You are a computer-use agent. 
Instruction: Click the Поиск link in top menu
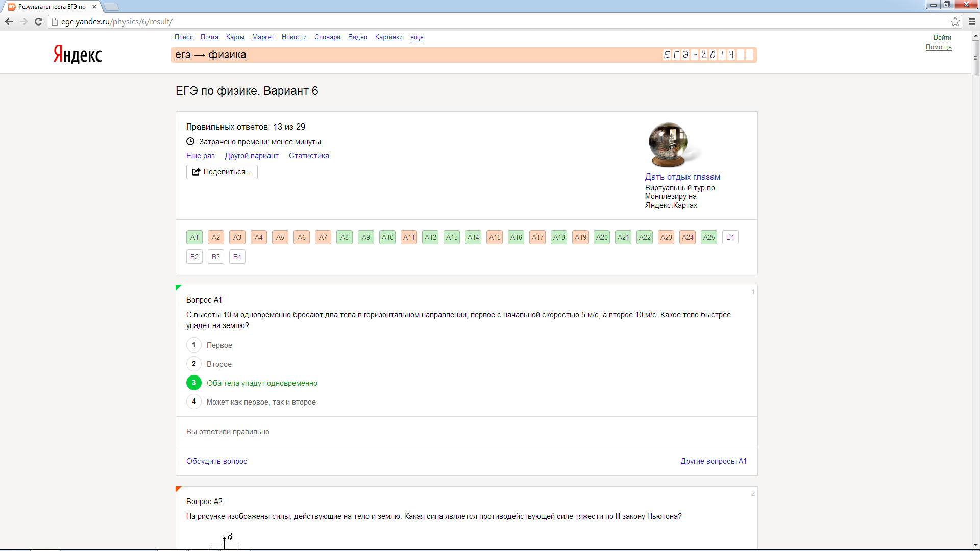pos(184,37)
